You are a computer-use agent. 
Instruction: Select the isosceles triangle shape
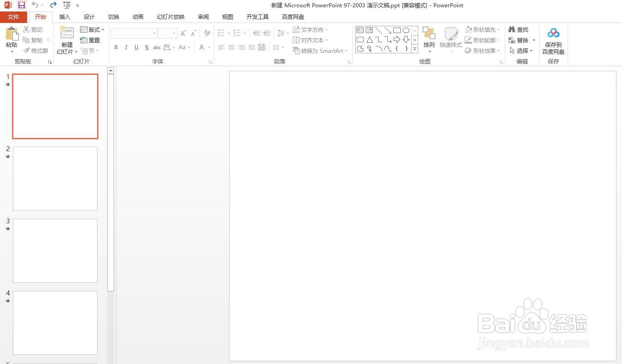[369, 40]
